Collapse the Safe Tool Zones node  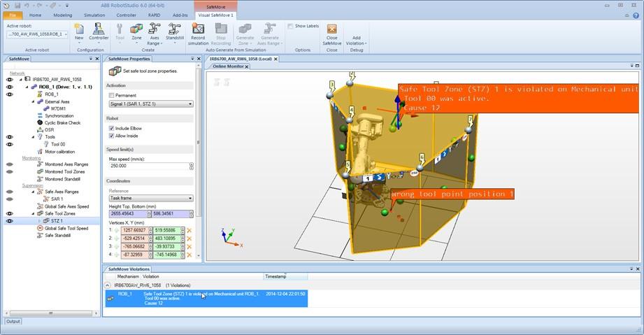coord(34,214)
